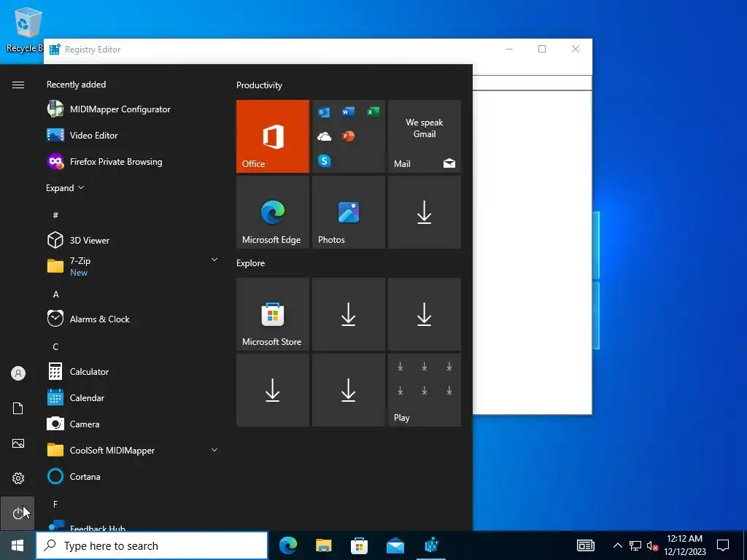Click the letter A header in app list
The width and height of the screenshot is (747, 560).
click(x=55, y=295)
